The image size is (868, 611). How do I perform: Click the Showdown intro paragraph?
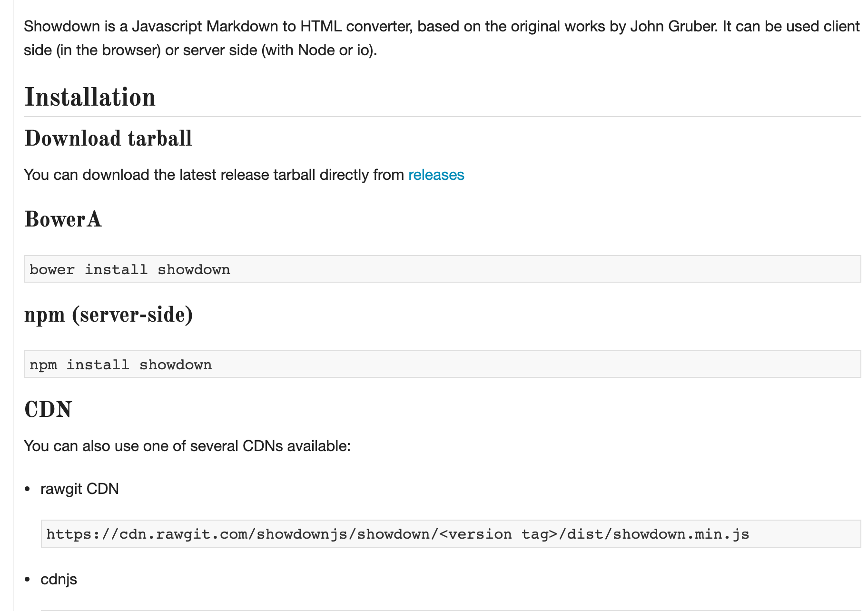(442, 38)
